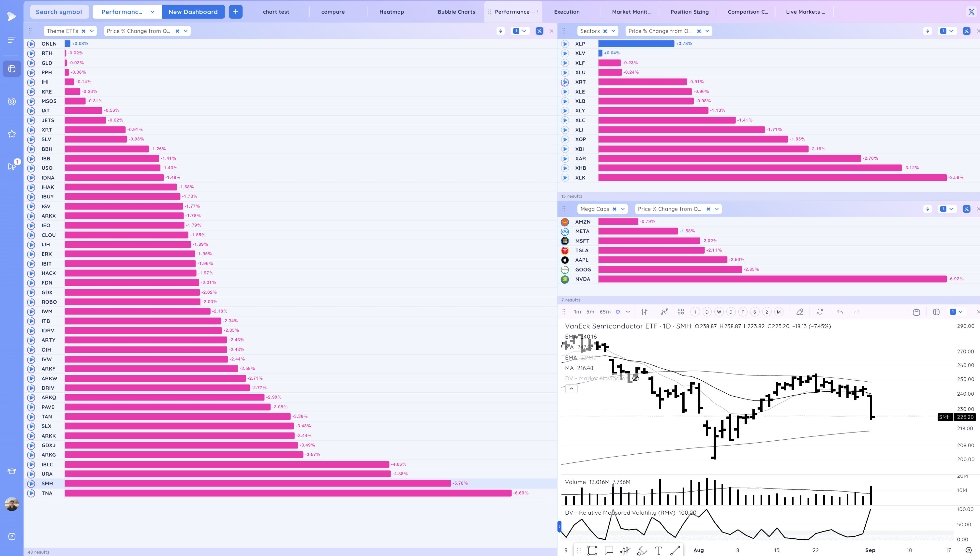980x556 pixels.
Task: Click the chart refresh icon
Action: (820, 312)
